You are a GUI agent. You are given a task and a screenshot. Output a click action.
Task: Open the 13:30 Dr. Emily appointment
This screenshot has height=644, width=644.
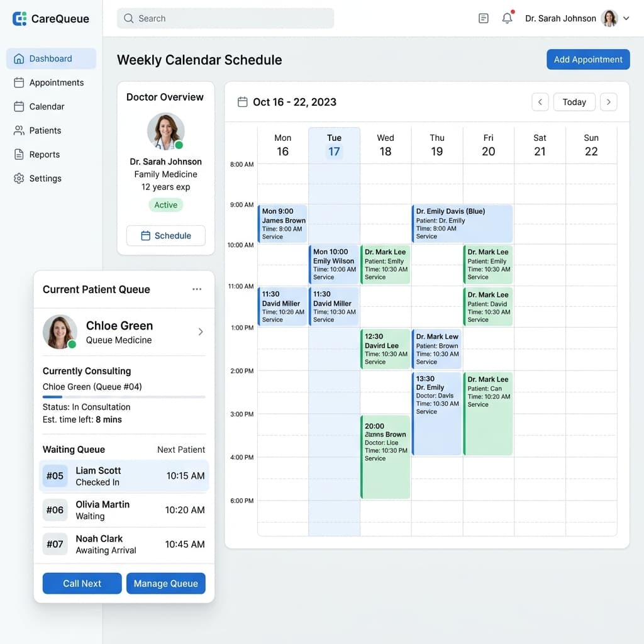[437, 413]
